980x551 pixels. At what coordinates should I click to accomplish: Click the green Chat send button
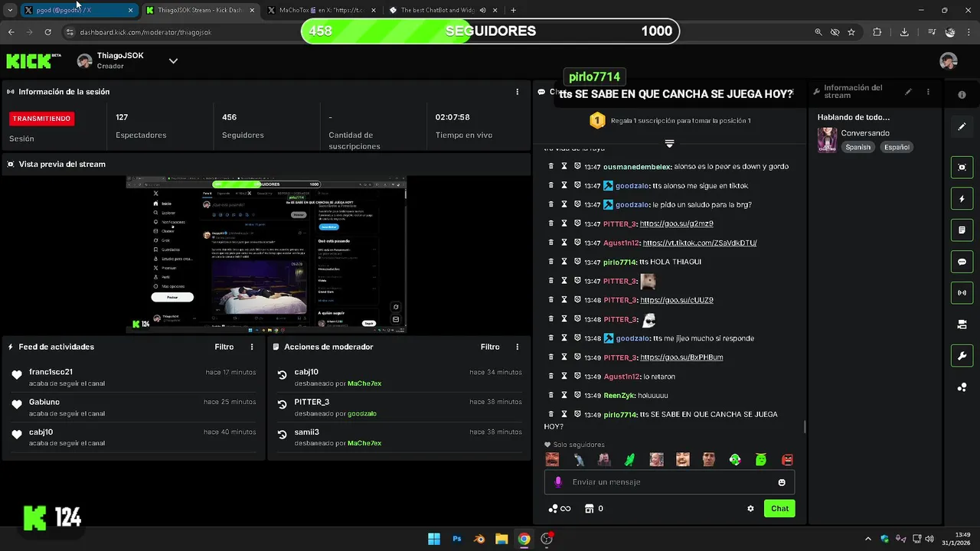tap(779, 508)
